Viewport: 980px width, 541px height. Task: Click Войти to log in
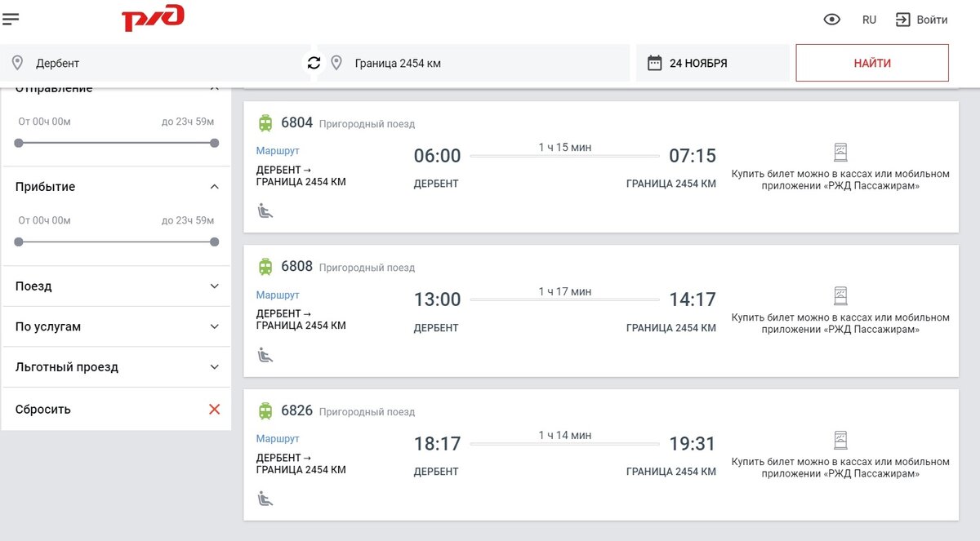point(922,20)
